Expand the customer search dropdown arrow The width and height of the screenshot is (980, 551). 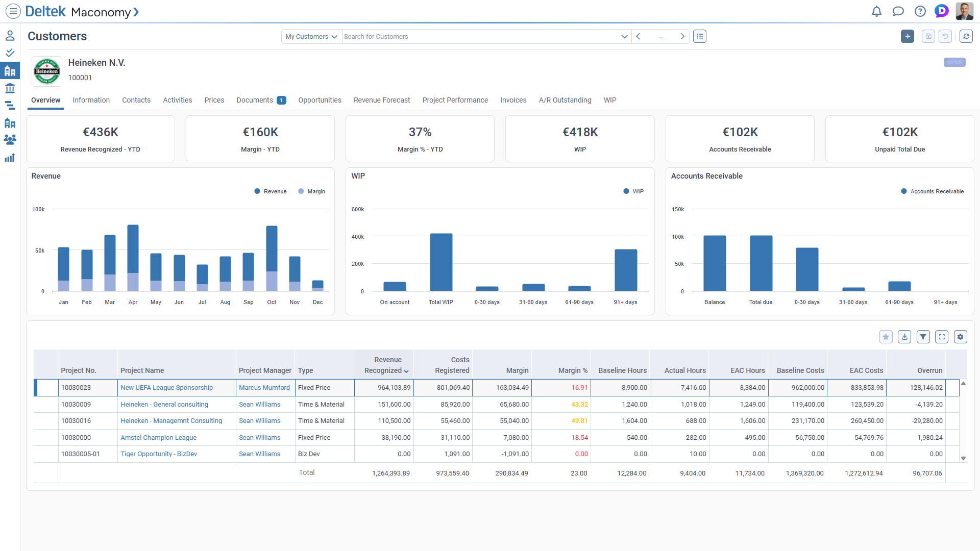(624, 37)
